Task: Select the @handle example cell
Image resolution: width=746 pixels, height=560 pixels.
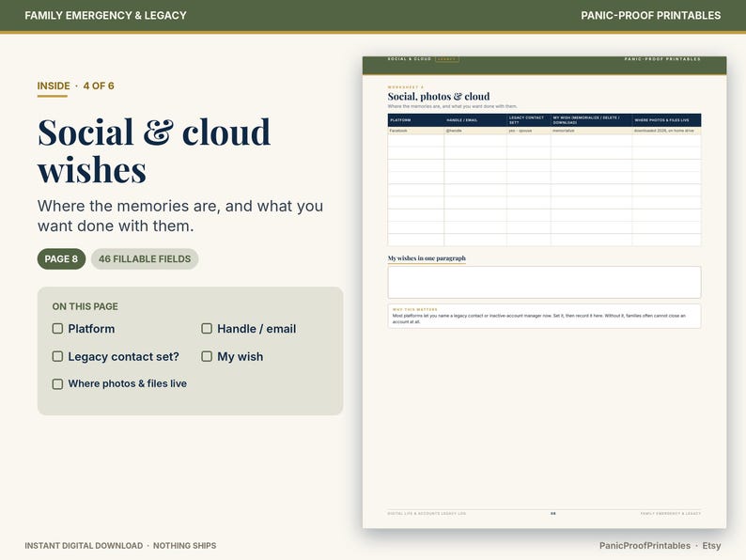Action: (x=475, y=131)
